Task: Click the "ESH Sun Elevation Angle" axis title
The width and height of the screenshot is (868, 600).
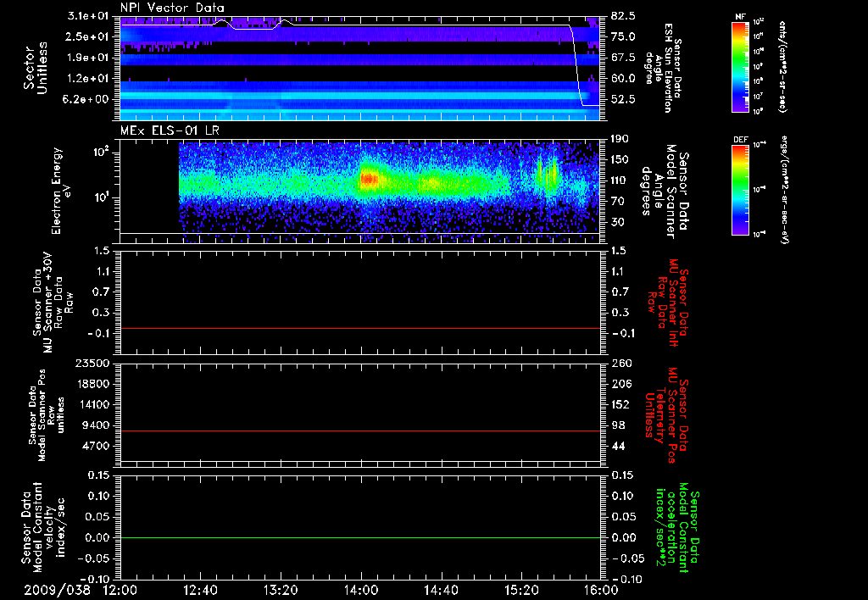Action: [x=663, y=68]
